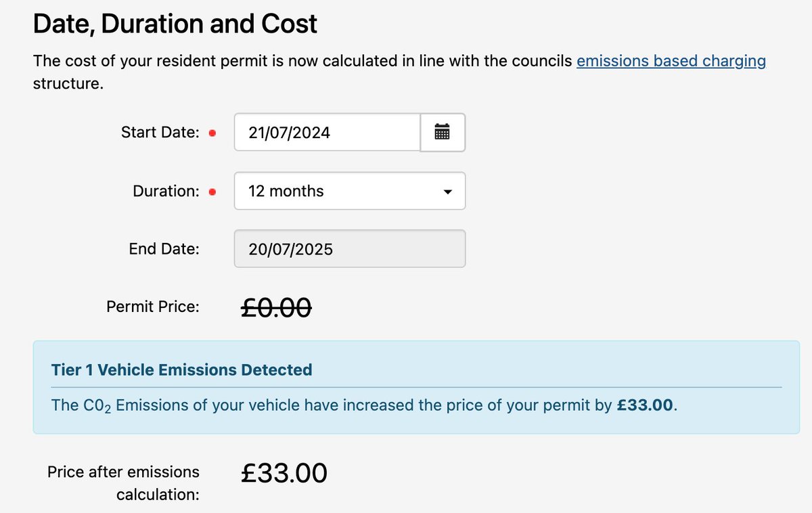
Task: Open the Start Date calendar picker
Action: pyautogui.click(x=443, y=132)
